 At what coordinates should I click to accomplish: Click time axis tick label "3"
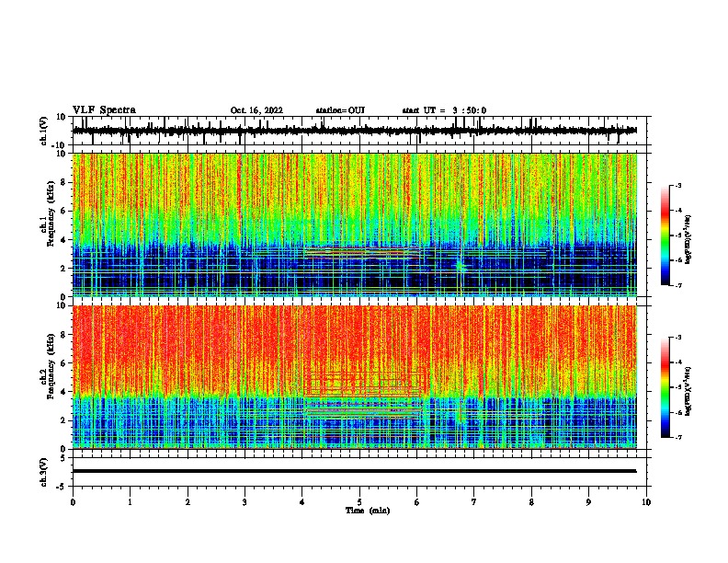[x=245, y=502]
